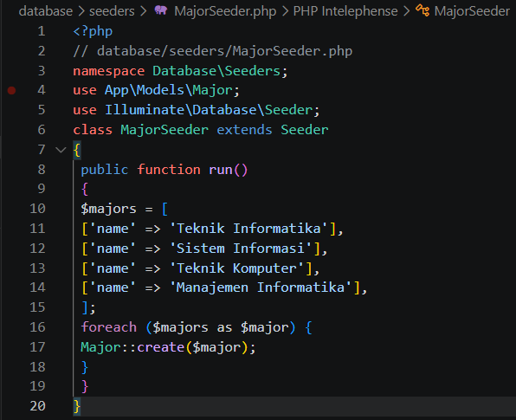
Task: Click 'App\Models\Major' import on line 4
Action: pyautogui.click(x=169, y=90)
